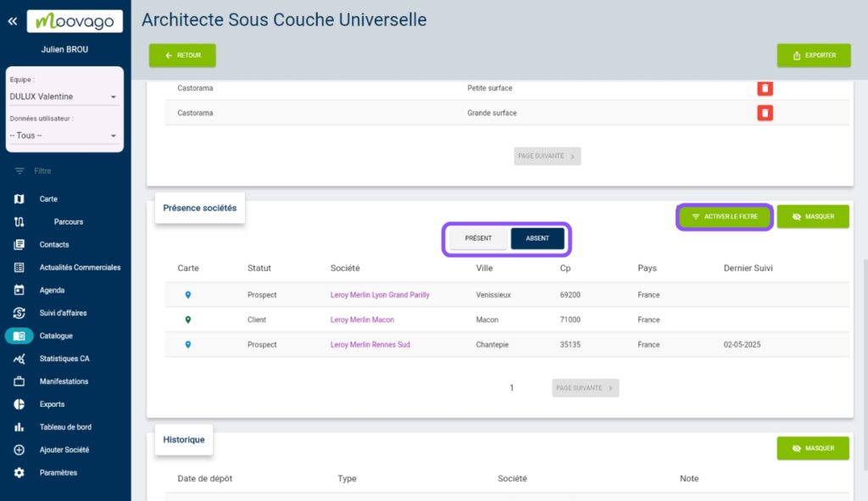Hide the Présence sociétés section with Masquer

(x=813, y=216)
